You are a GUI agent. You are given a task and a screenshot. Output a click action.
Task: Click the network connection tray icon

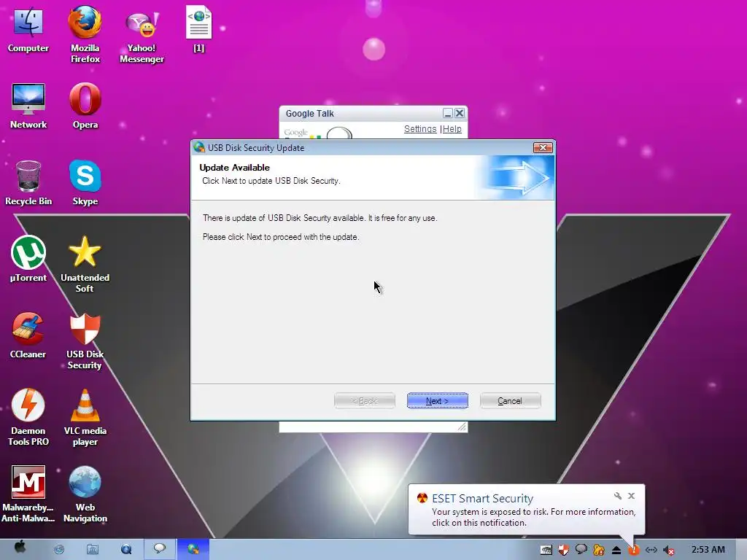(651, 551)
